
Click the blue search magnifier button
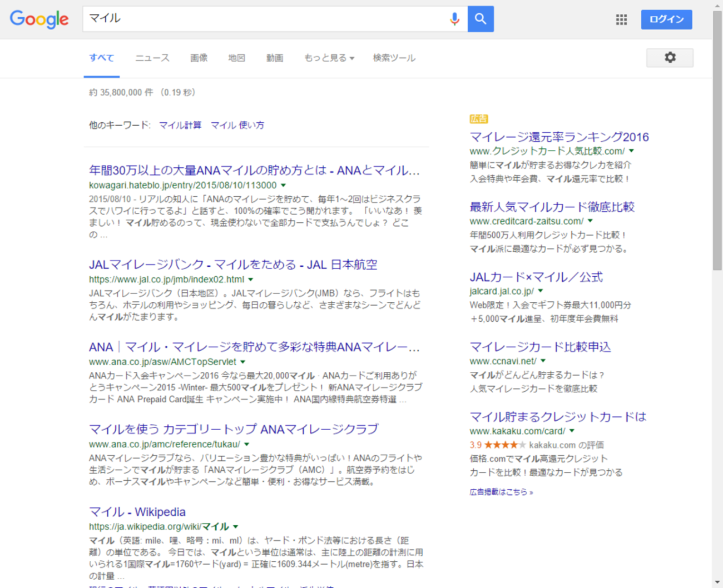point(481,19)
